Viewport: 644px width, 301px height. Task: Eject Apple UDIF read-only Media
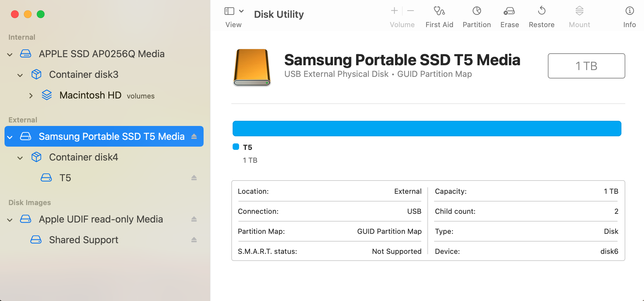click(x=194, y=219)
